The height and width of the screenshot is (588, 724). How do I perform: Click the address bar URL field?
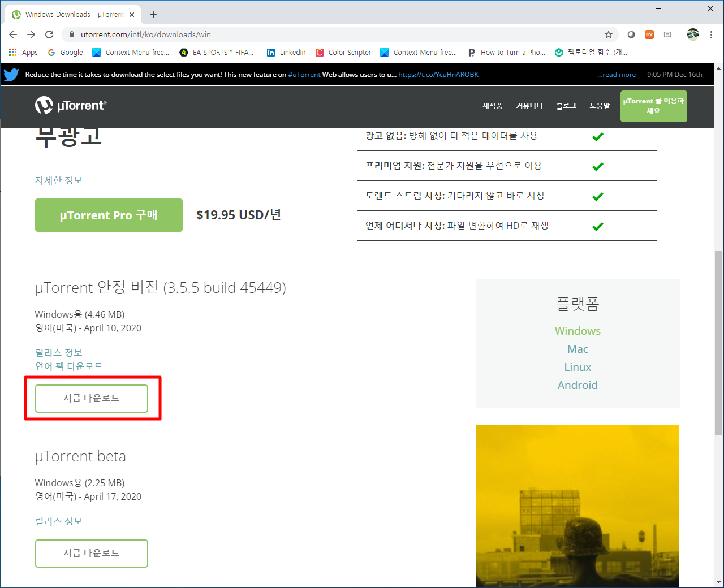[x=339, y=34]
